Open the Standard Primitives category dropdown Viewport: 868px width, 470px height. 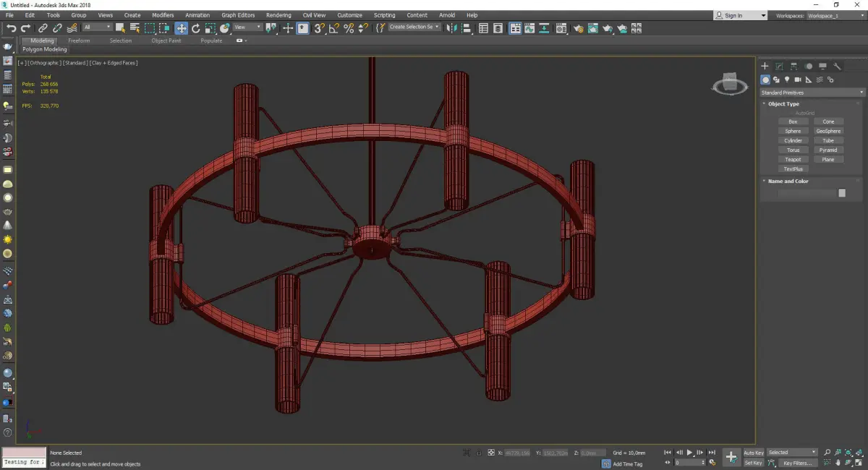tap(812, 93)
